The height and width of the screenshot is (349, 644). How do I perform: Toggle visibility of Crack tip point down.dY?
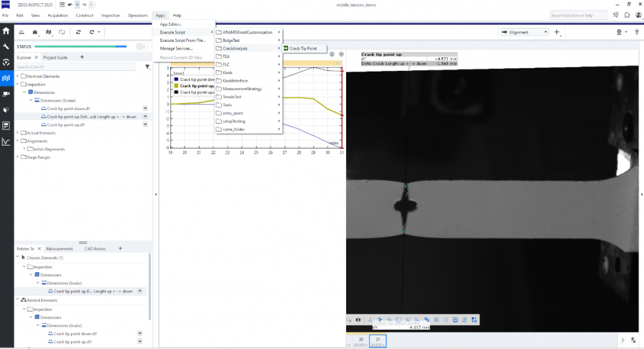tap(145, 108)
